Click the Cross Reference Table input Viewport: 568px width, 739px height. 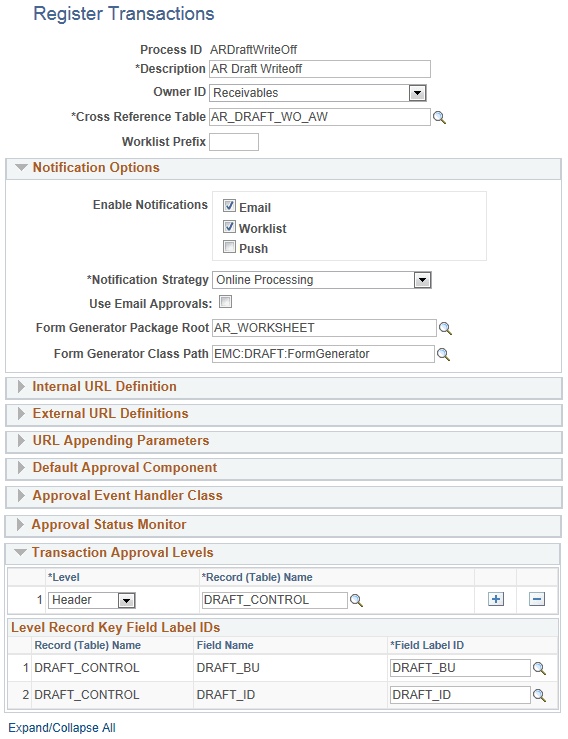tap(320, 117)
